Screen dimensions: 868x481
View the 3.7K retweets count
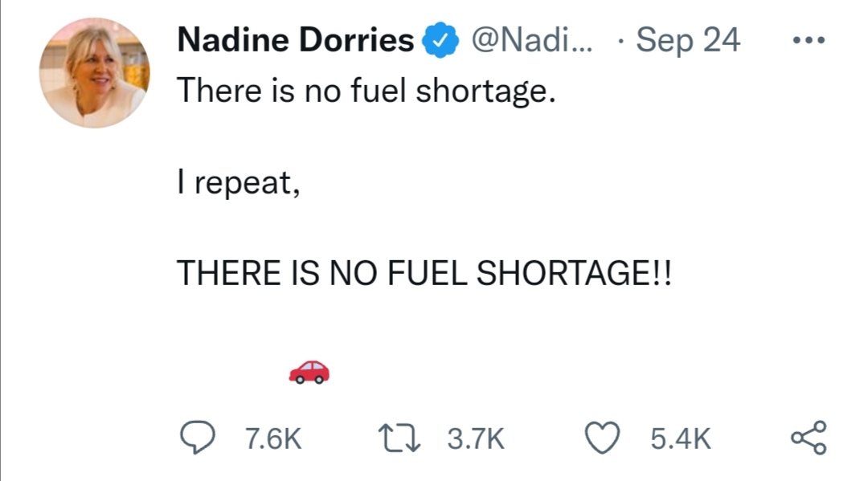coord(476,439)
